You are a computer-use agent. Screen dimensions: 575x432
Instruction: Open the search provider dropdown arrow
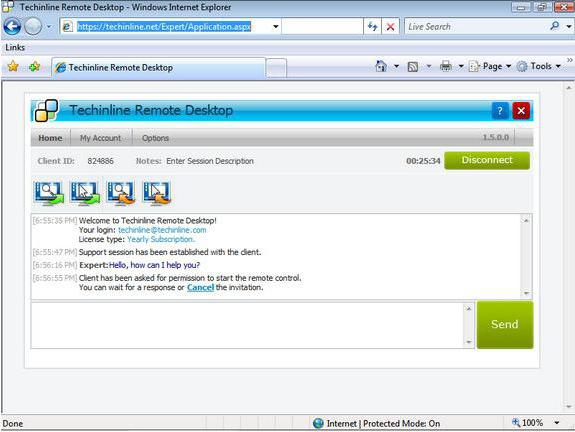[568, 26]
